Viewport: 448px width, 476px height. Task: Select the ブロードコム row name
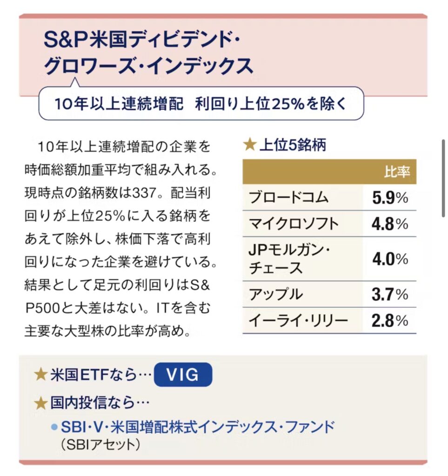[x=288, y=198]
